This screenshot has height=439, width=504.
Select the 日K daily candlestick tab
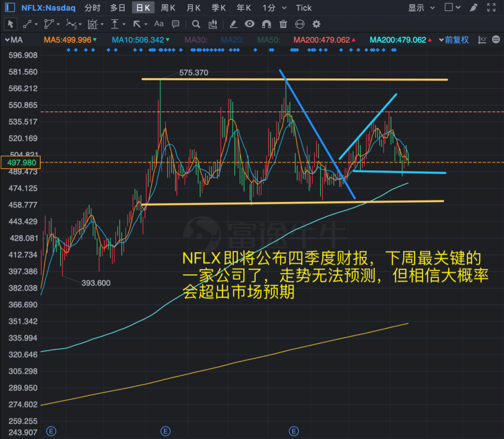tap(143, 8)
